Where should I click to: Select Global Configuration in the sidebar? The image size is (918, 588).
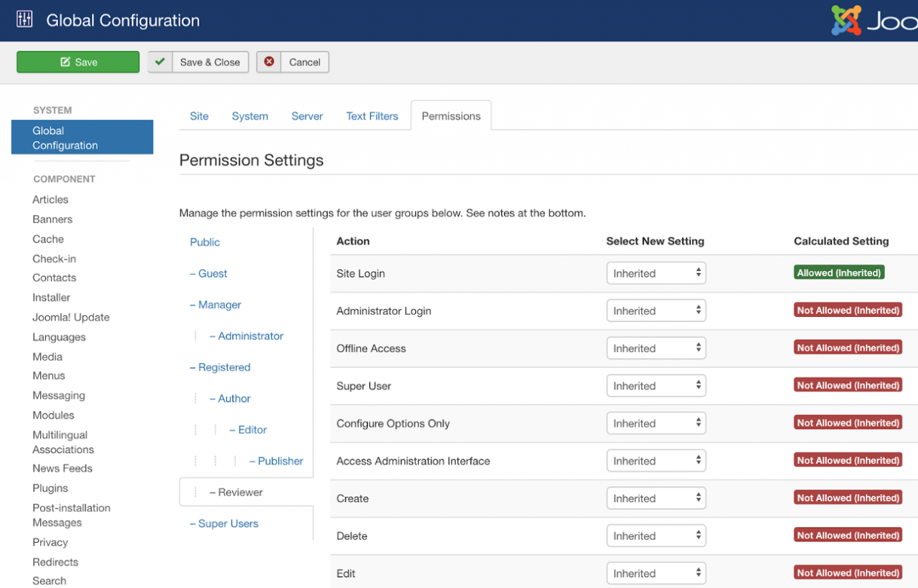pos(82,138)
